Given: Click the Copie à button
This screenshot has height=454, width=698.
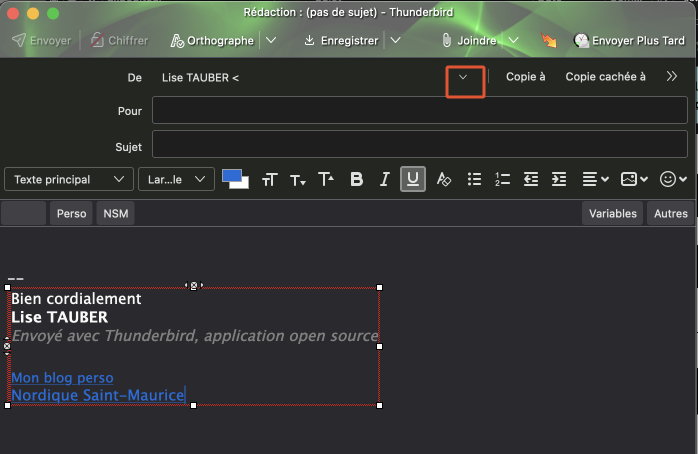Looking at the screenshot, I should 525,77.
